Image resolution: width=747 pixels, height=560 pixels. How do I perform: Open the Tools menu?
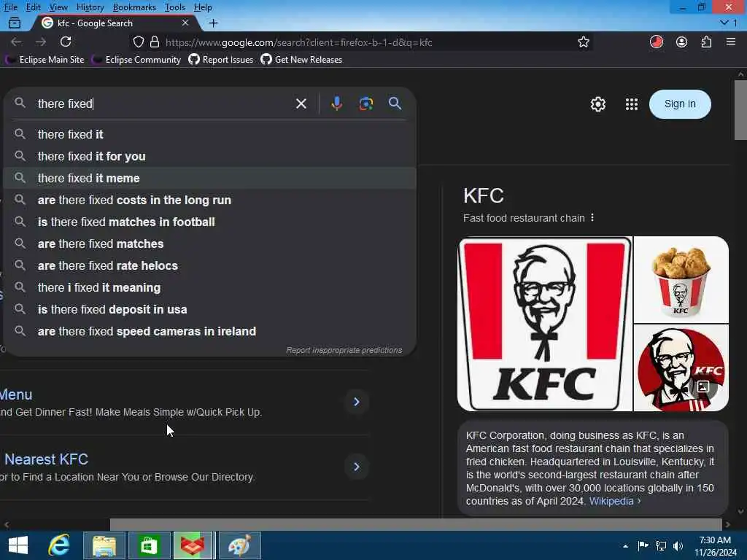pyautogui.click(x=175, y=7)
